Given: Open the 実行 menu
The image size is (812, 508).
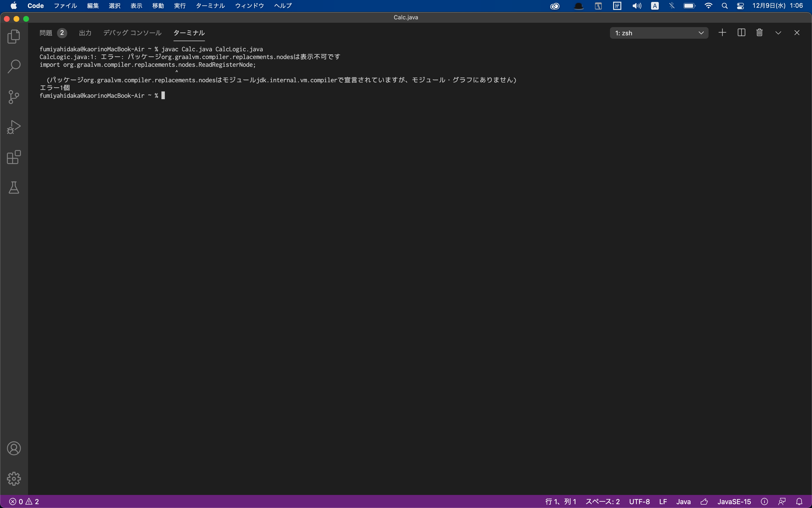Looking at the screenshot, I should pyautogui.click(x=180, y=6).
